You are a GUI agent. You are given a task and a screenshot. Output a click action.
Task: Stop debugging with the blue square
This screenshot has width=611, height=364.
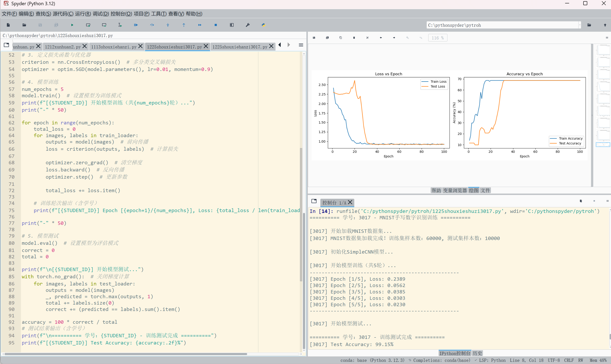216,25
